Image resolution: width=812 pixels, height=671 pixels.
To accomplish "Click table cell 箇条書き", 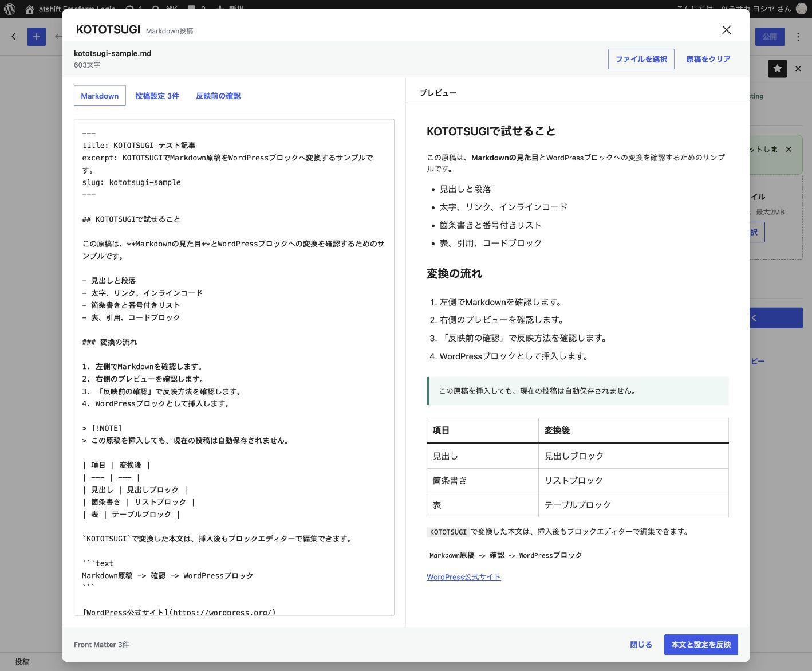I will 482,481.
